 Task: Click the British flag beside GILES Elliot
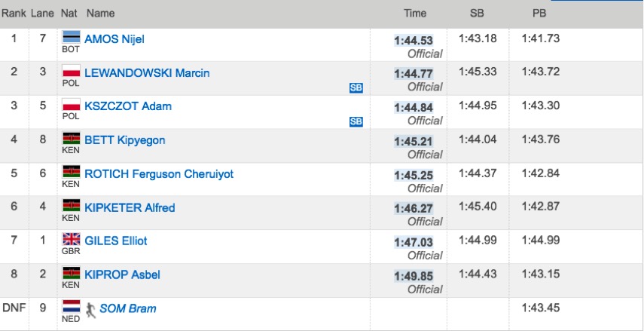click(x=71, y=239)
